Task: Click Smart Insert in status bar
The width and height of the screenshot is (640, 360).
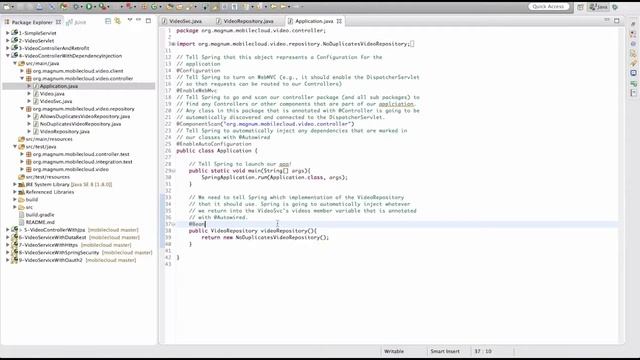Action: (445, 351)
